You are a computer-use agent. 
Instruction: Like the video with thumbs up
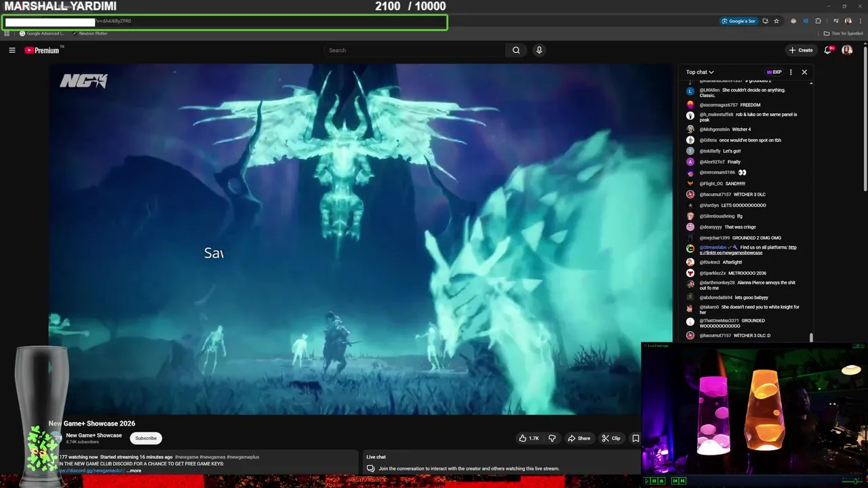pyautogui.click(x=529, y=439)
